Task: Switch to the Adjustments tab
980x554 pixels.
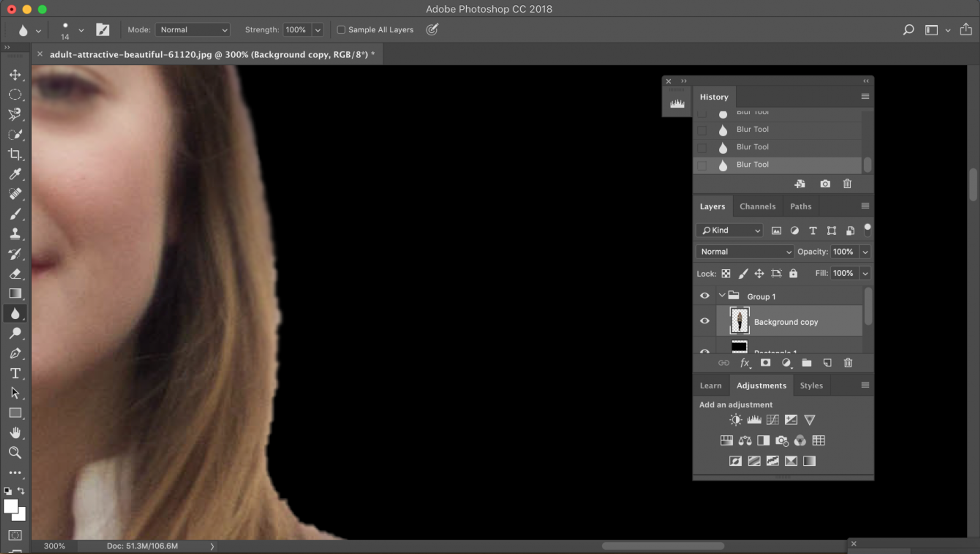Action: coord(761,385)
